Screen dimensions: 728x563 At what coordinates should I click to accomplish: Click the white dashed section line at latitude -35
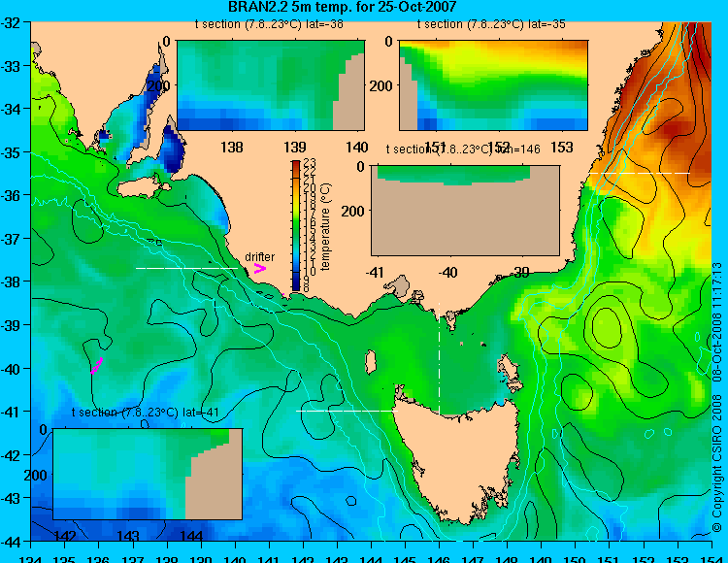tap(639, 173)
